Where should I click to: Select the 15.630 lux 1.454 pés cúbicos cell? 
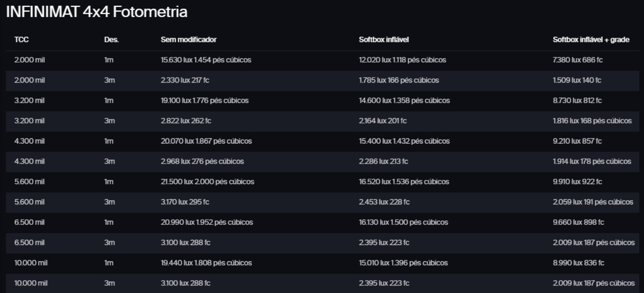tap(206, 60)
